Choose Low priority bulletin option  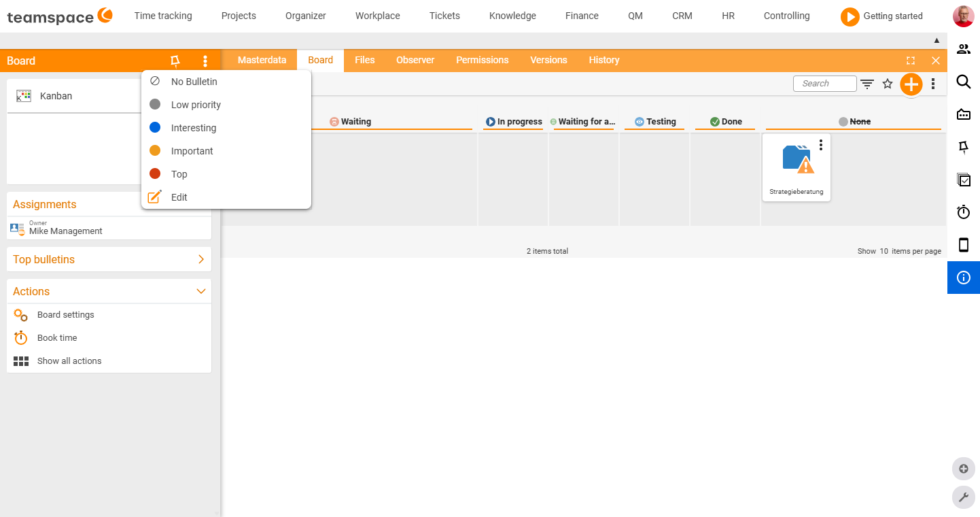click(226, 105)
